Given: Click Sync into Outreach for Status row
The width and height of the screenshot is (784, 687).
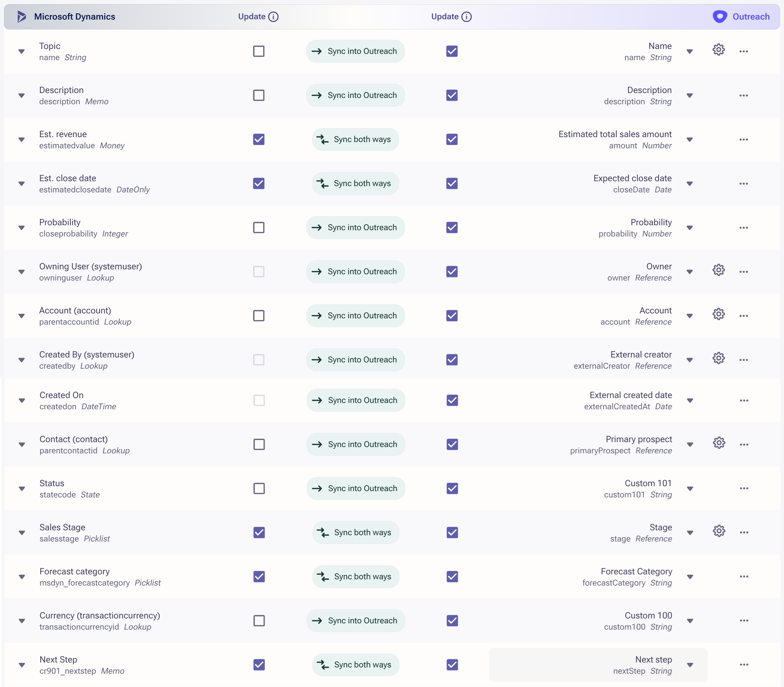Looking at the screenshot, I should click(356, 488).
